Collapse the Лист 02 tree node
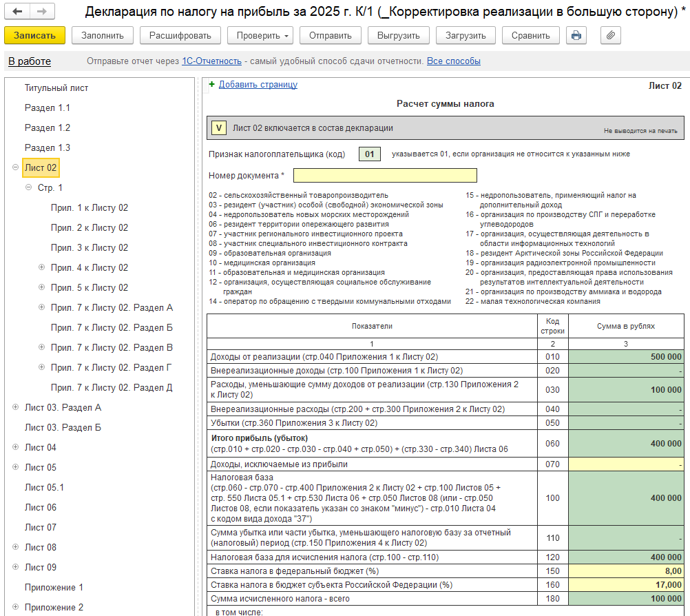Viewport: 690px width, 616px height. click(x=15, y=167)
